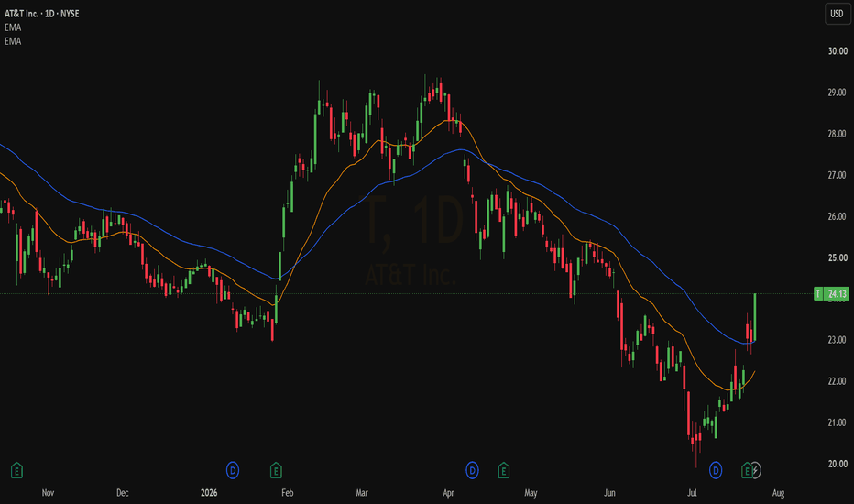Select the upper EMA indicator label
Image resolution: width=854 pixels, height=504 pixels.
(13, 27)
